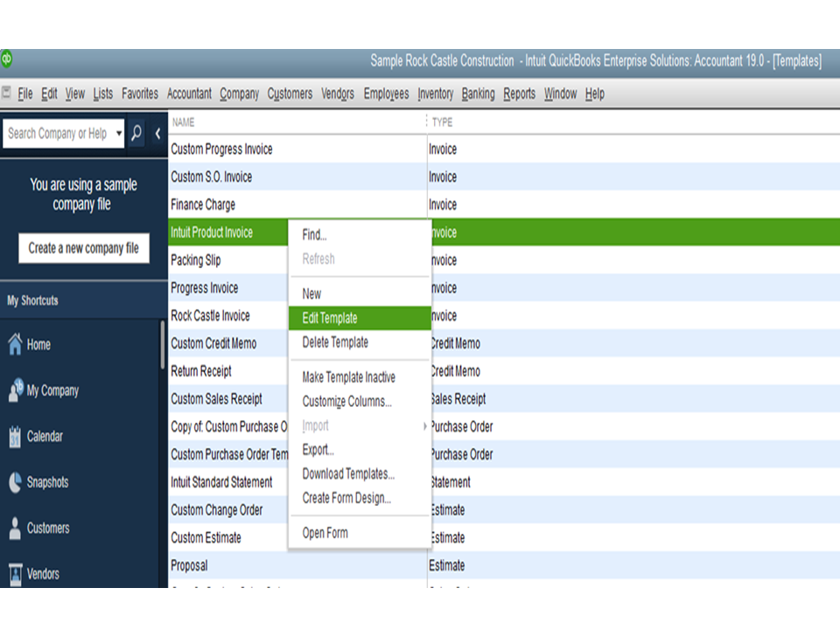
Task: Open Home from the shortcuts sidebar
Action: coord(38,345)
